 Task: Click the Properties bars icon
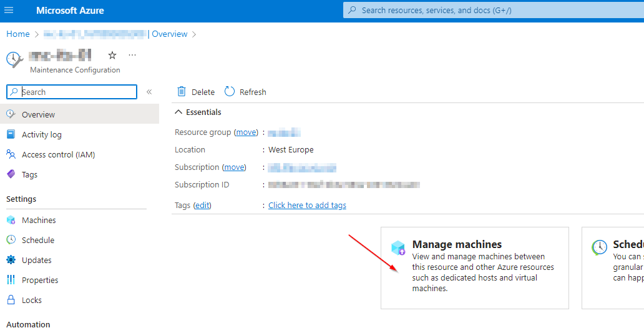click(11, 280)
